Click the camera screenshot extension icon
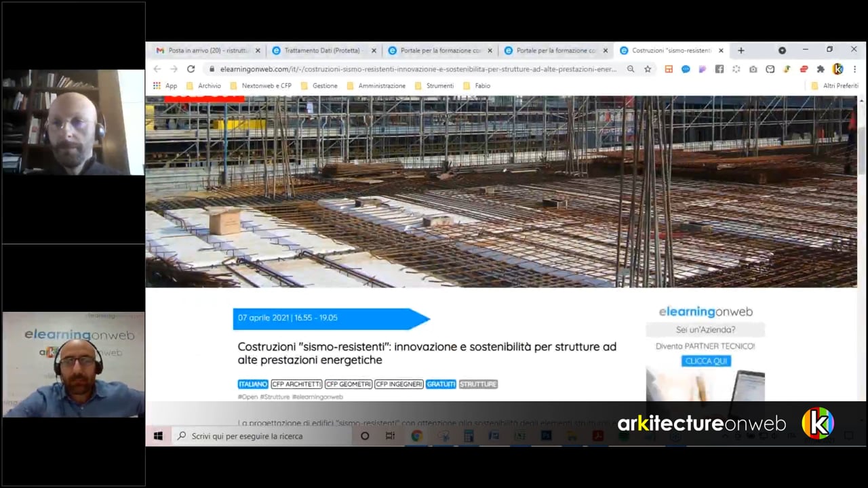The height and width of the screenshot is (488, 868). (x=753, y=69)
